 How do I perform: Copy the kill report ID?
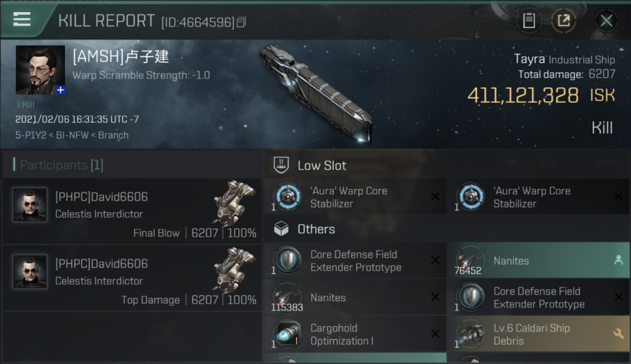241,22
